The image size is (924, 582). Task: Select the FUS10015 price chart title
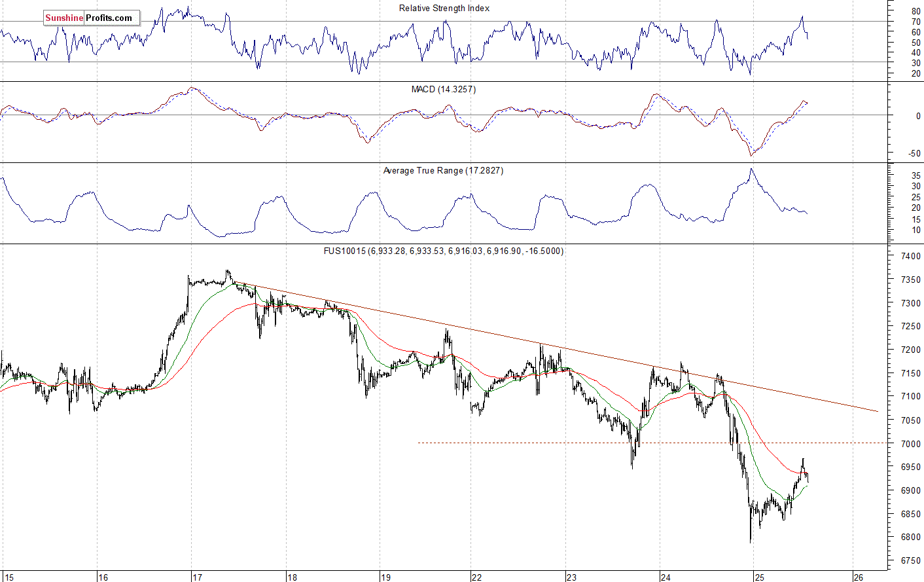444,251
